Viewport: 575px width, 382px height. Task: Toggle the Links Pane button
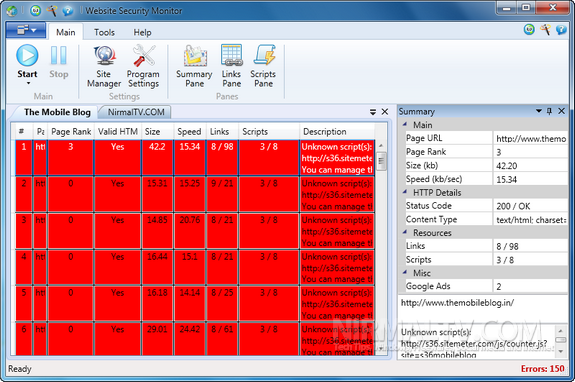tap(231, 66)
